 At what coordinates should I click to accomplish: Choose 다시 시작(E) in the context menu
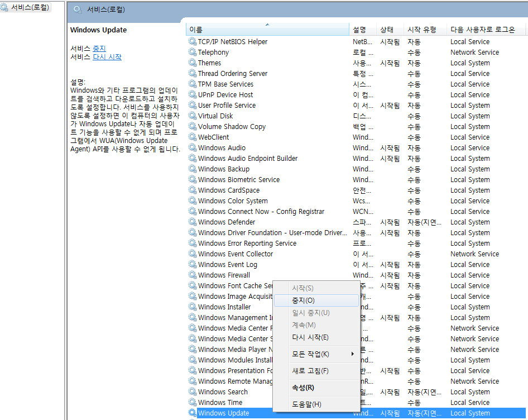tap(316, 337)
